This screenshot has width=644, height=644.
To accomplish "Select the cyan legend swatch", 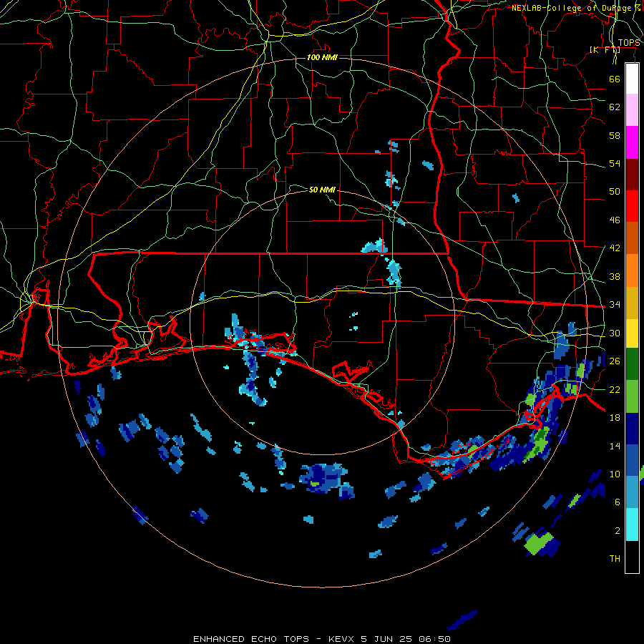I will (x=632, y=525).
